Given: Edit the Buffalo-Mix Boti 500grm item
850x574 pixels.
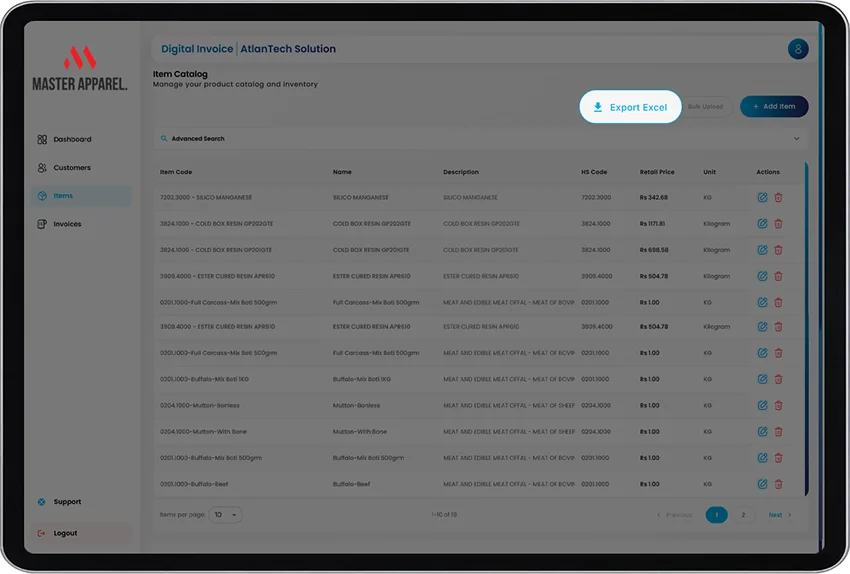Looking at the screenshot, I should [x=762, y=457].
